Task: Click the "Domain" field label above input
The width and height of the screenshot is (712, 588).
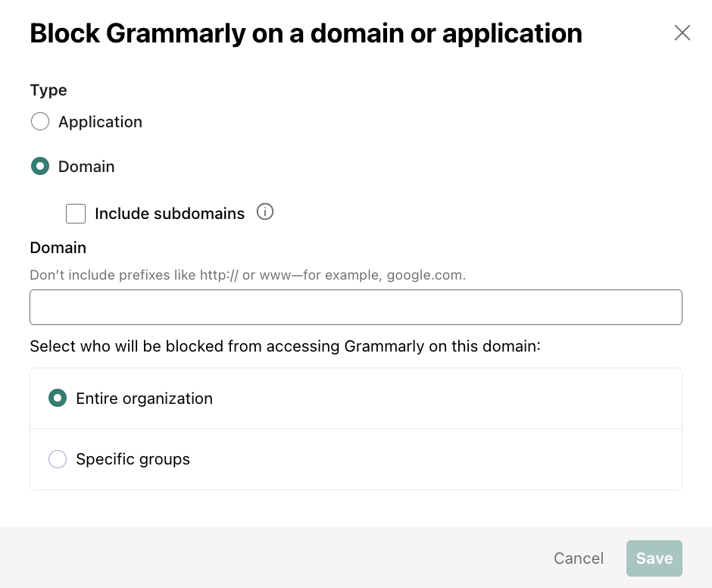Action: (58, 248)
